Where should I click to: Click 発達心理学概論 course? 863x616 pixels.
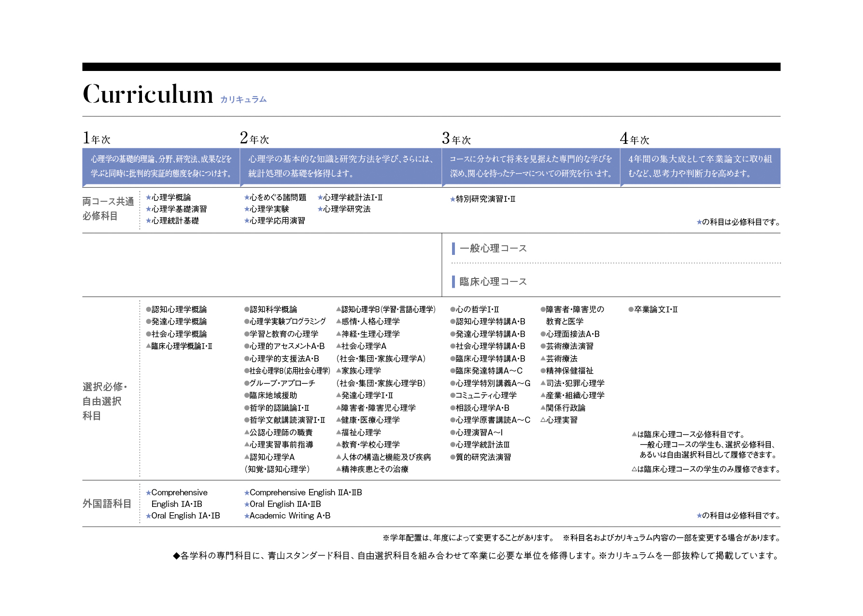click(177, 322)
